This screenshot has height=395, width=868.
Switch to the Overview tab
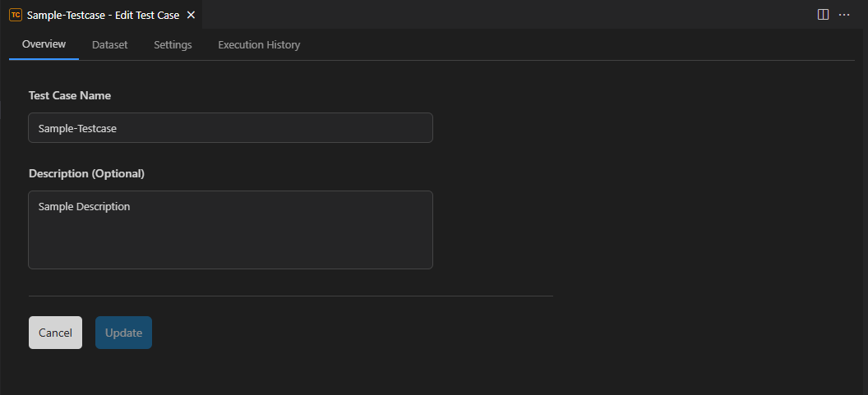point(44,44)
